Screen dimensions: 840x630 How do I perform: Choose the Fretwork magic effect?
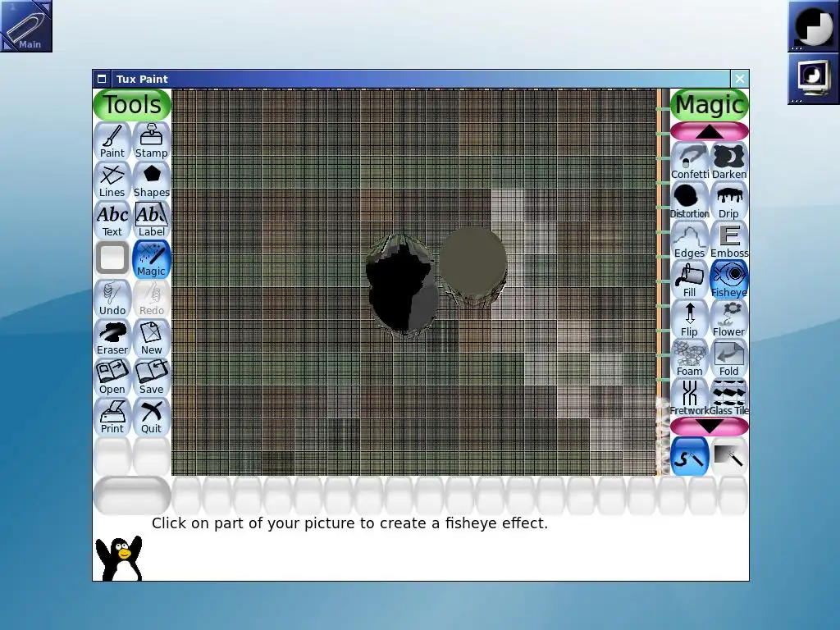(689, 398)
